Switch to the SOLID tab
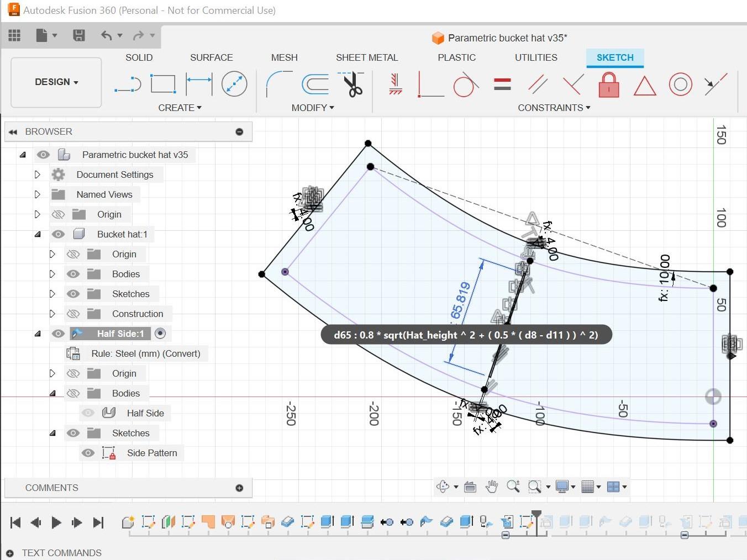The height and width of the screenshot is (560, 747). click(139, 57)
